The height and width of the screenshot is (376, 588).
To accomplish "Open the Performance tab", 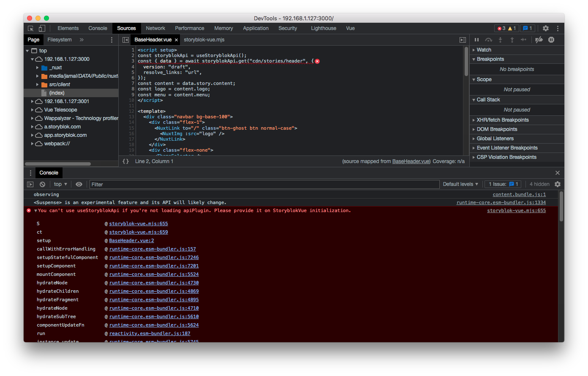I will 190,28.
